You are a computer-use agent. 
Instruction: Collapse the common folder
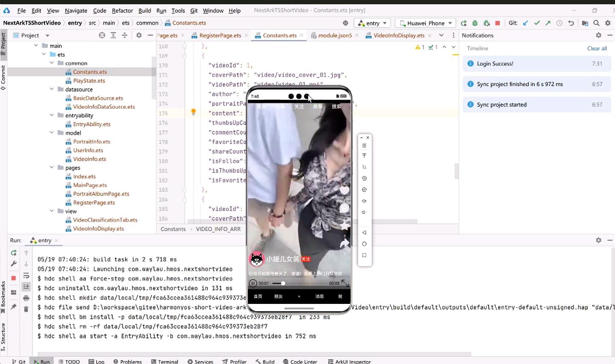[x=52, y=63]
